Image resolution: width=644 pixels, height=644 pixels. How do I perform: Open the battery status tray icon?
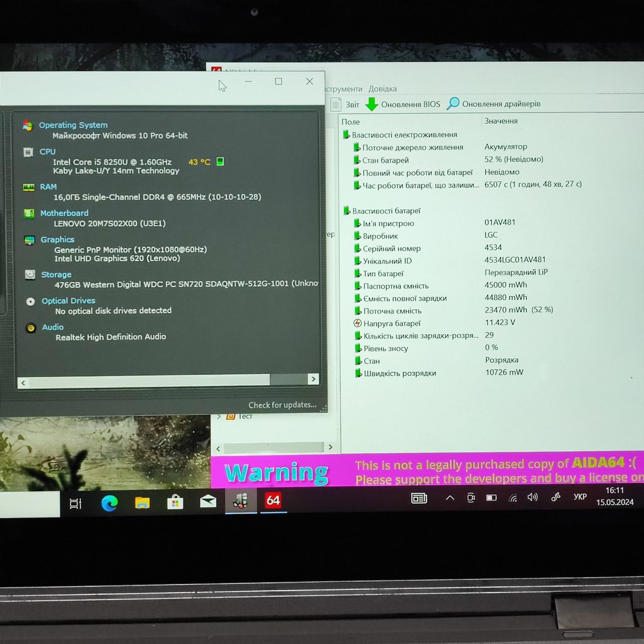[x=492, y=498]
